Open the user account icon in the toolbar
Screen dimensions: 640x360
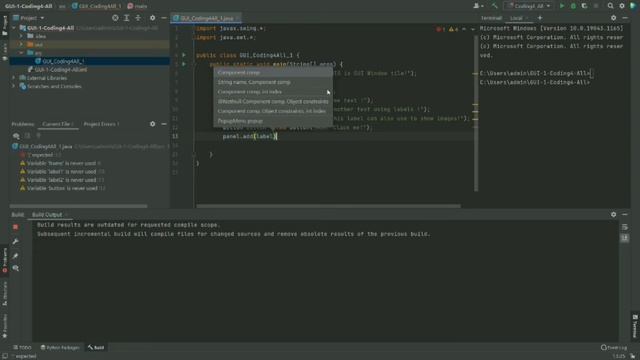coord(476,6)
